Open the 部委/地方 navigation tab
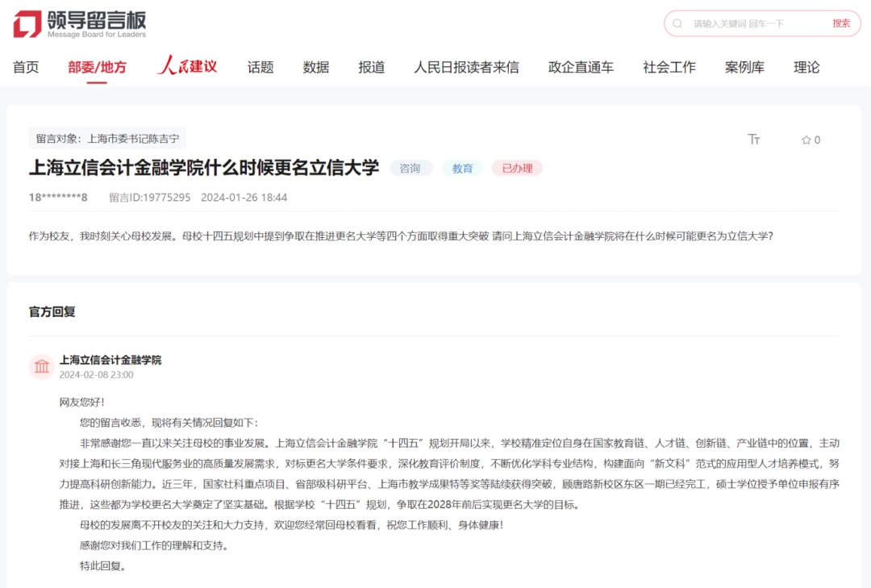871x588 pixels. (97, 67)
